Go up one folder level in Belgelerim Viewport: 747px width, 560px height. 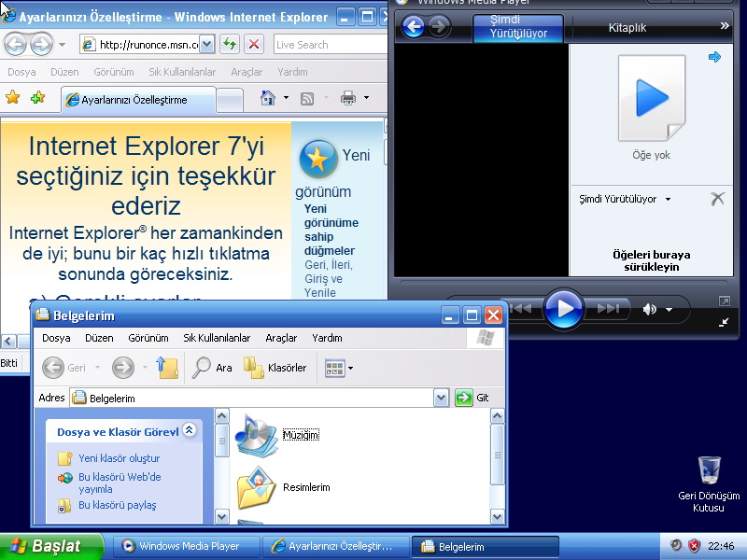tap(167, 368)
